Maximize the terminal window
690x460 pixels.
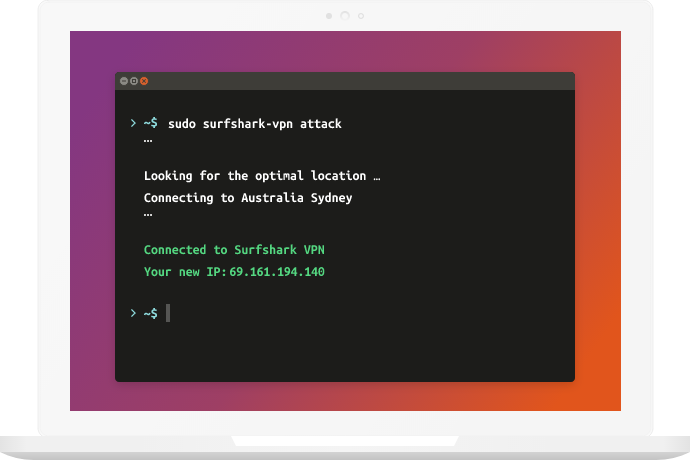[x=134, y=81]
